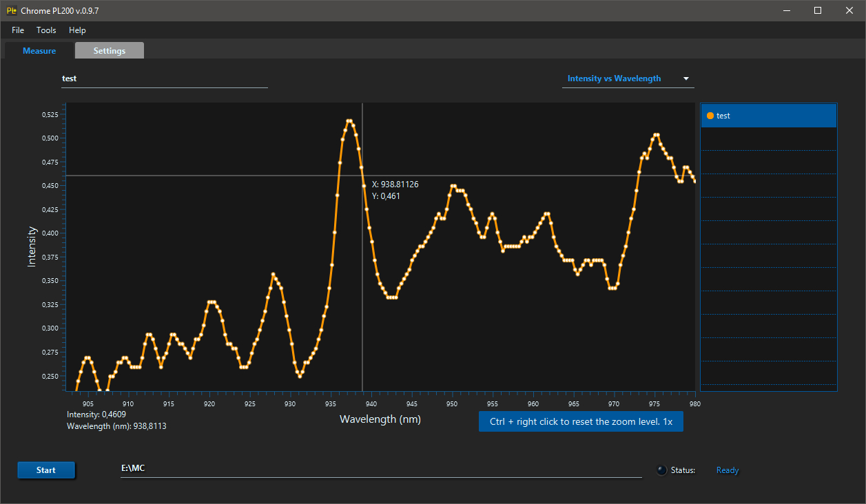Click the PL application icon in title bar
Screen dimensions: 866x504
[12, 10]
